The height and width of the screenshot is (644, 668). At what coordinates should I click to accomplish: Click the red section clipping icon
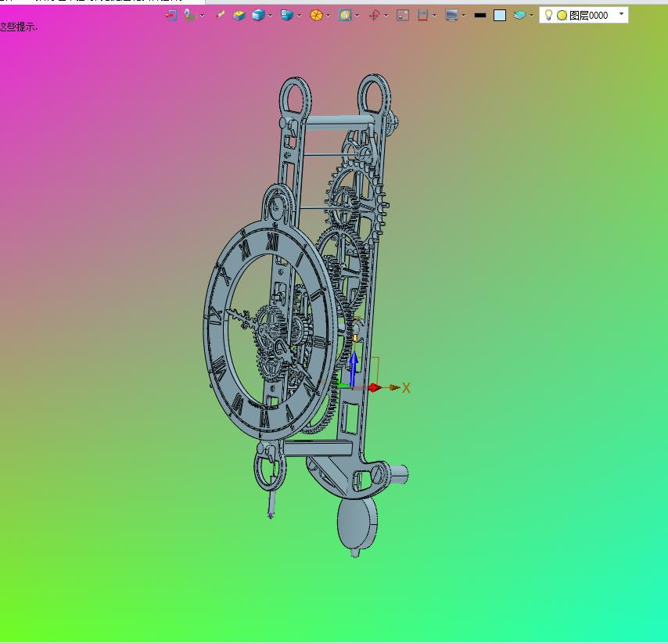[x=422, y=16]
